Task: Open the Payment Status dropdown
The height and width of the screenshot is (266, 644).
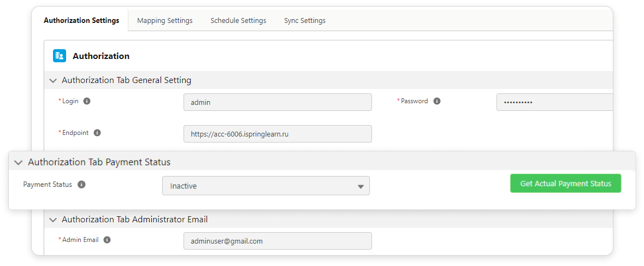Action: click(266, 186)
